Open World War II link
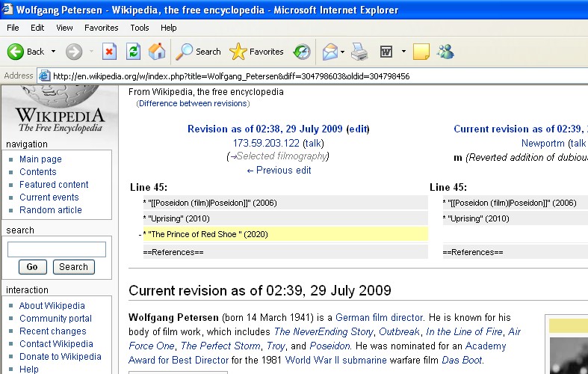Screen dimensions: 588x374 [x=312, y=360]
